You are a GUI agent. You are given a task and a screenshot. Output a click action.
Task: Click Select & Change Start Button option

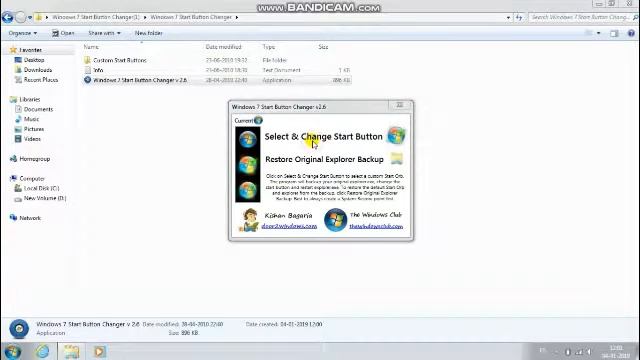[323, 137]
